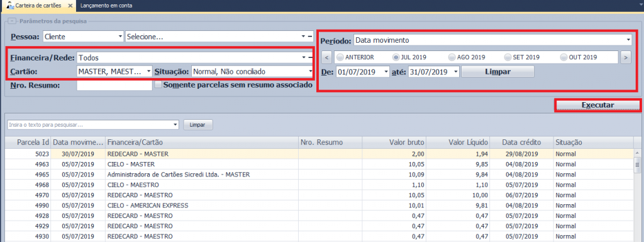
Task: Open the Lançamento em conta tab
Action: 106,6
